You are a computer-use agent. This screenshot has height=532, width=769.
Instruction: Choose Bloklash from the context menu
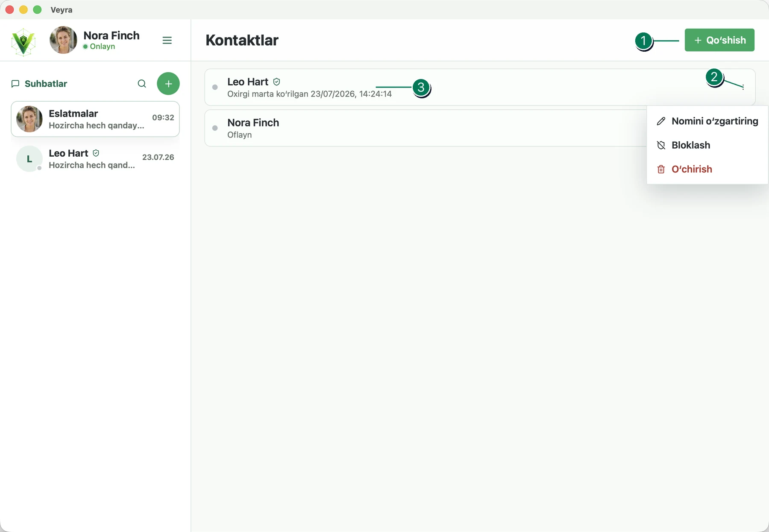tap(707, 145)
